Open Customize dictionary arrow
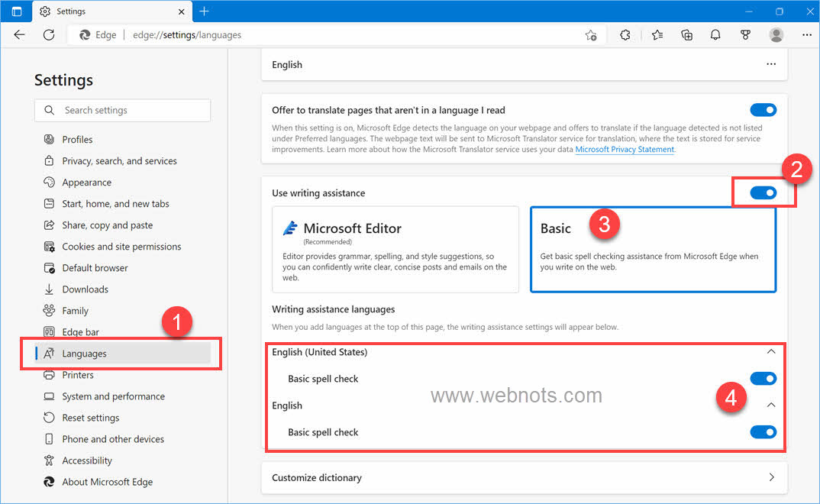 pyautogui.click(x=771, y=477)
